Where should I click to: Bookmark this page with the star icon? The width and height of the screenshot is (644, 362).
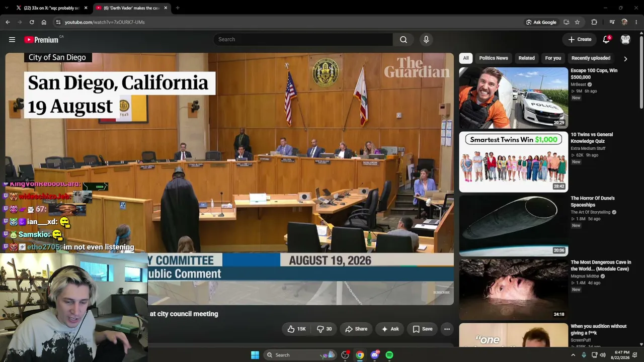pos(577,22)
